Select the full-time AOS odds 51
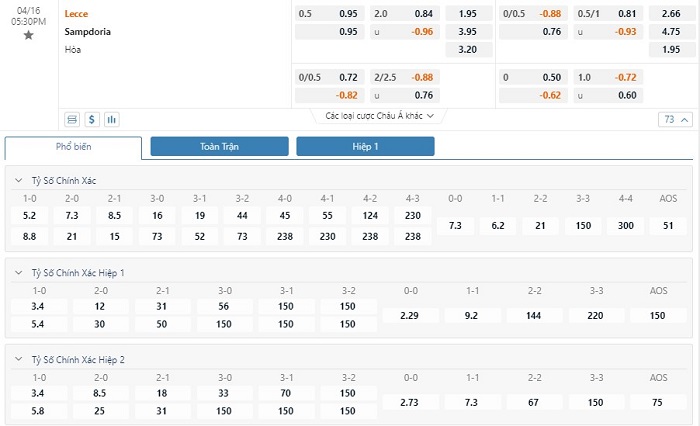 coord(668,226)
